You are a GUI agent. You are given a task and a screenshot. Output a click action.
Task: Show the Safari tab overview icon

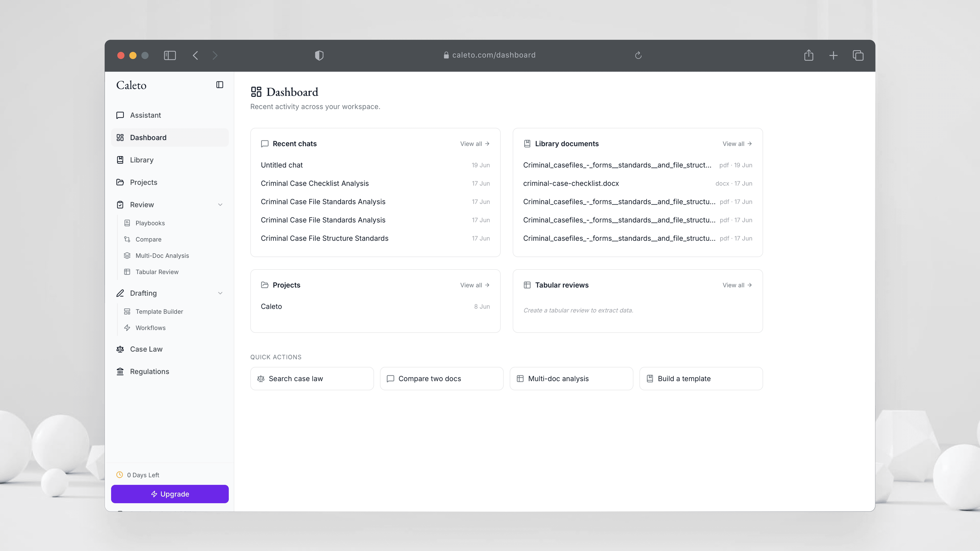coord(858,55)
